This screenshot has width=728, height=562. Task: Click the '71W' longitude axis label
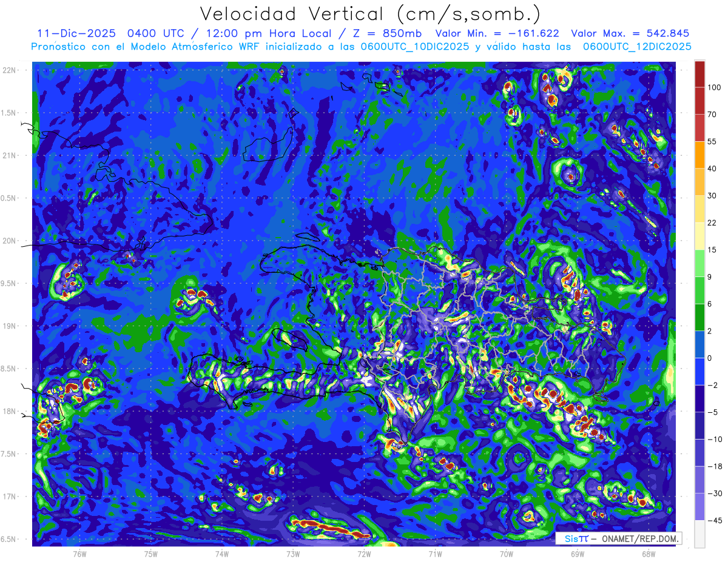435,553
